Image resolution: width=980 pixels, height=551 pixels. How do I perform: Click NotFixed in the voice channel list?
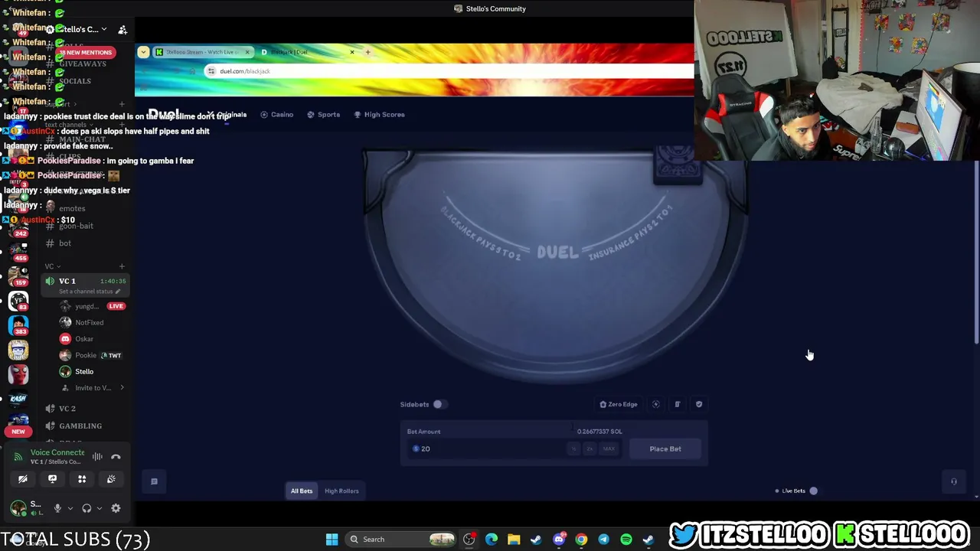coord(89,323)
